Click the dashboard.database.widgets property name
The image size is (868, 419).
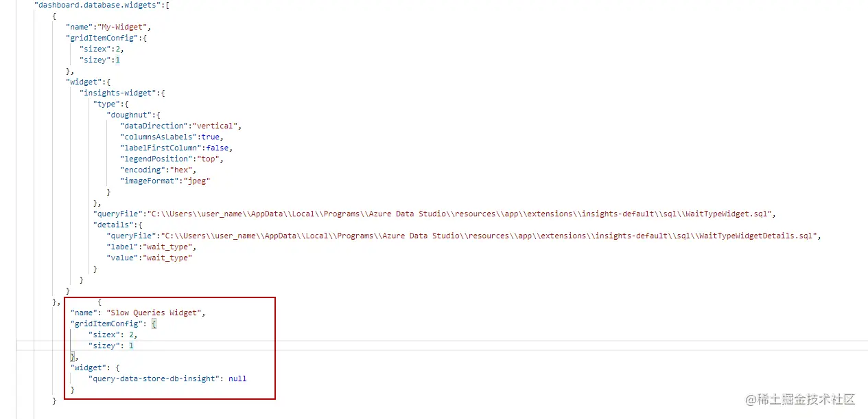96,5
